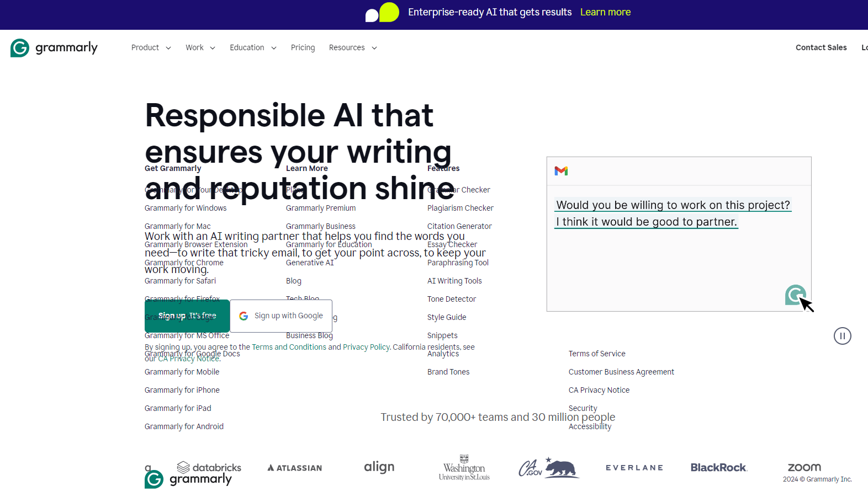The width and height of the screenshot is (868, 497).
Task: Click the BlackRock logo
Action: (718, 467)
